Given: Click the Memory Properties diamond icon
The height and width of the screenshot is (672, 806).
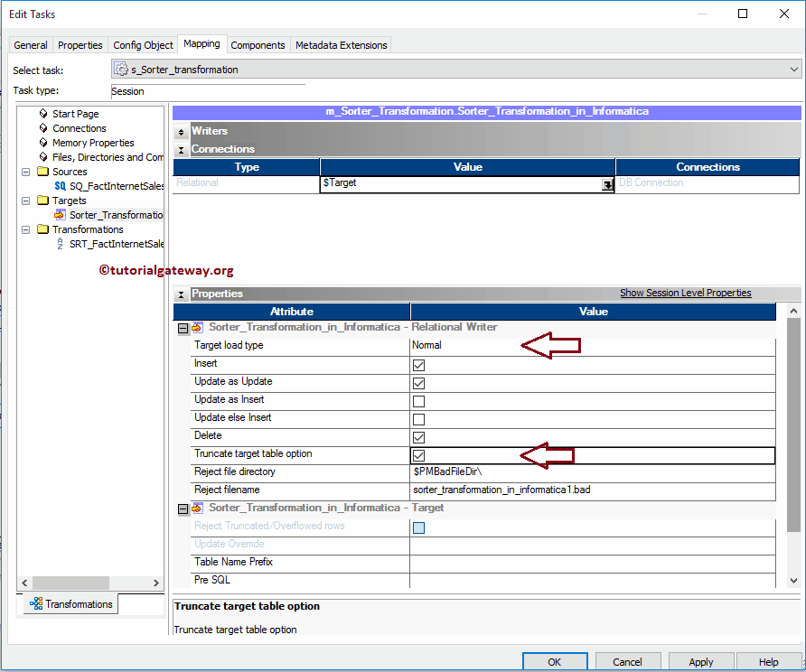Looking at the screenshot, I should tap(42, 143).
